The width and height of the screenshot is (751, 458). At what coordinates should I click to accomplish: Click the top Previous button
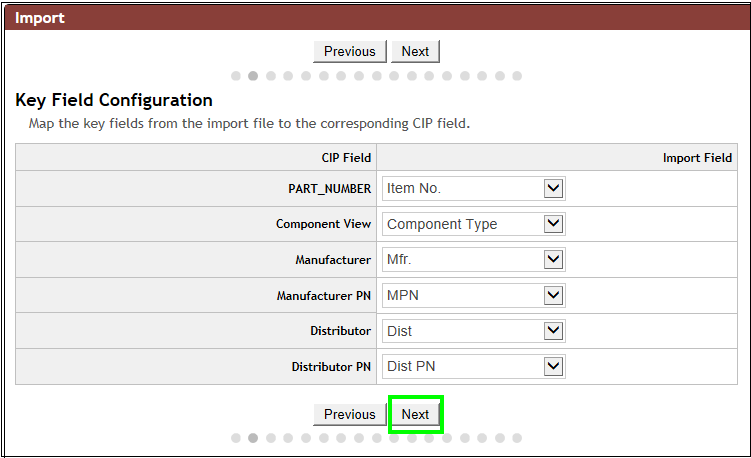click(x=349, y=52)
